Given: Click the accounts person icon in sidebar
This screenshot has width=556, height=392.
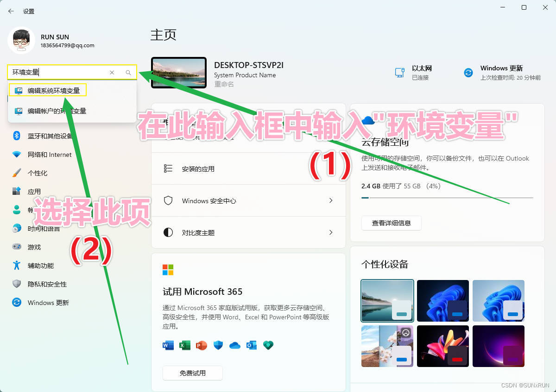Looking at the screenshot, I should click(17, 210).
